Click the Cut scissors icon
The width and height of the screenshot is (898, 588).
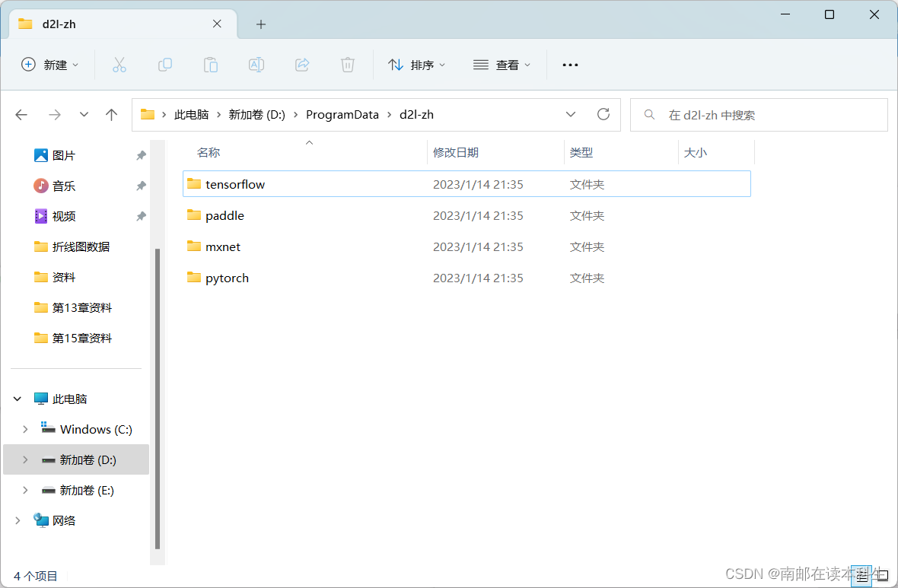[119, 65]
